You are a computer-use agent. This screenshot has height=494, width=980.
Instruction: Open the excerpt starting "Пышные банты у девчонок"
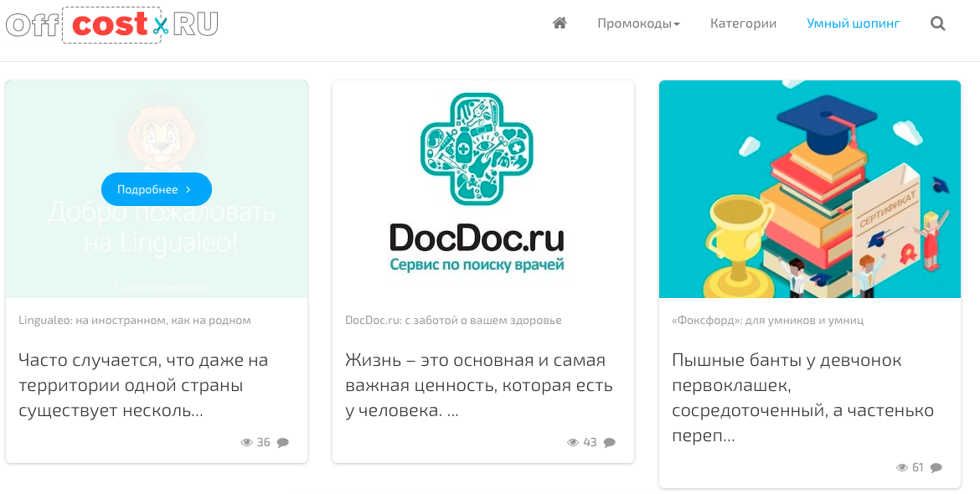coord(803,399)
